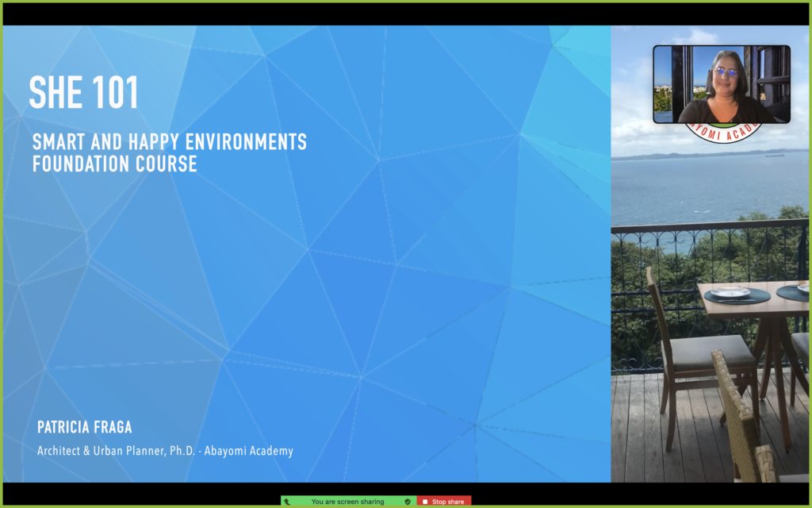This screenshot has width=812, height=508.
Task: Click the shield security icon in sharing bar
Action: [408, 502]
